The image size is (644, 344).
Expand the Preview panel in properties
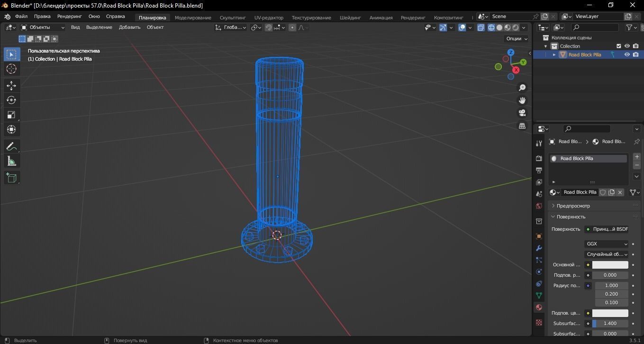point(573,206)
